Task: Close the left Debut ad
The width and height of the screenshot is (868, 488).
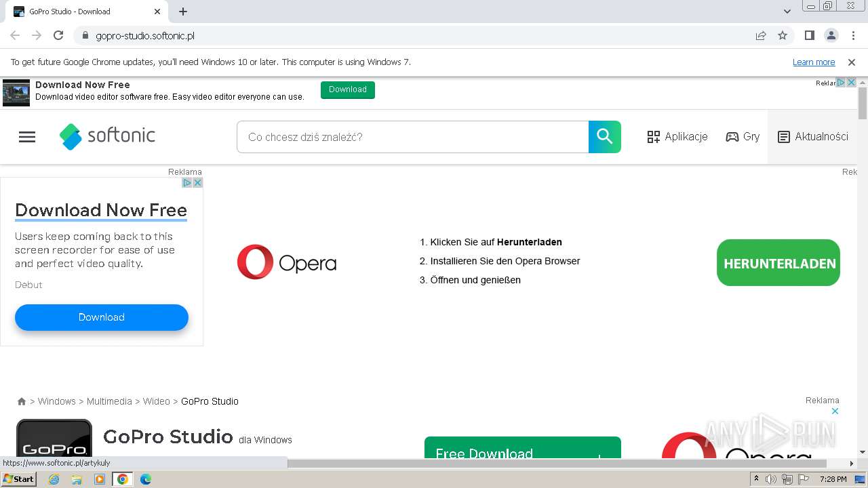Action: point(197,182)
